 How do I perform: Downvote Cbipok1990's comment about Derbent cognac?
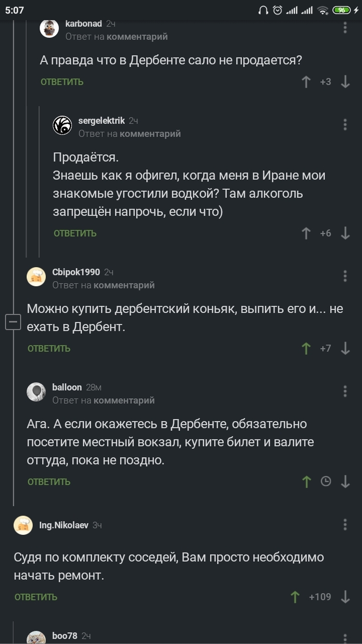(x=345, y=348)
